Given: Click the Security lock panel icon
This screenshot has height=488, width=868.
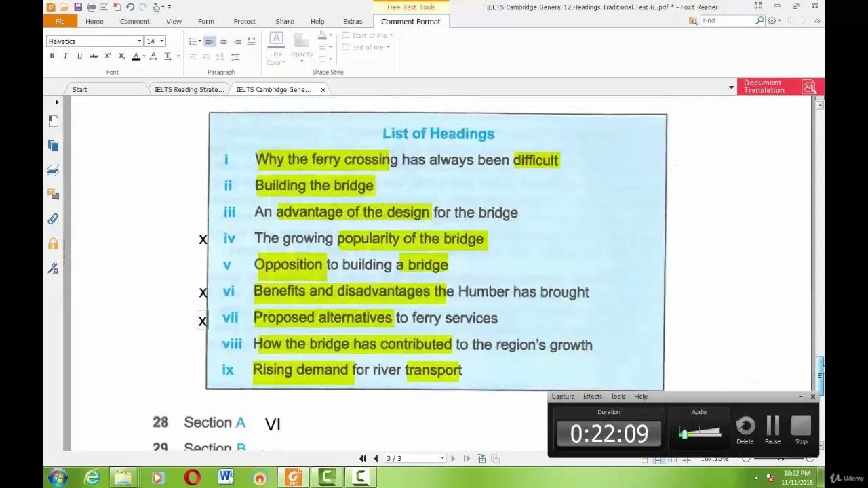Looking at the screenshot, I should tap(53, 243).
